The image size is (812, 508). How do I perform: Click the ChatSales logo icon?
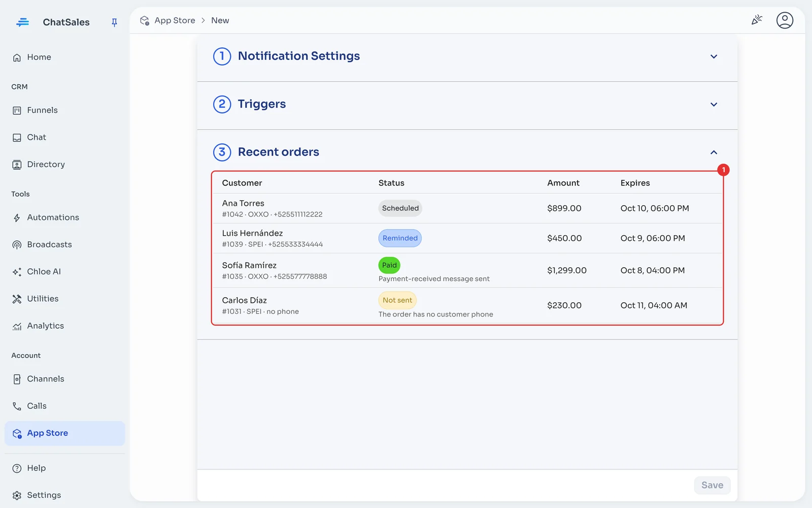click(22, 22)
